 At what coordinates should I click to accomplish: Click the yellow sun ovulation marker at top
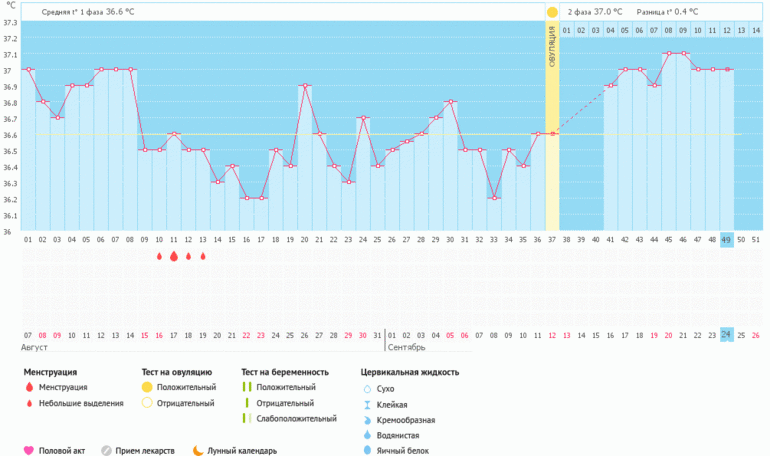(x=552, y=12)
